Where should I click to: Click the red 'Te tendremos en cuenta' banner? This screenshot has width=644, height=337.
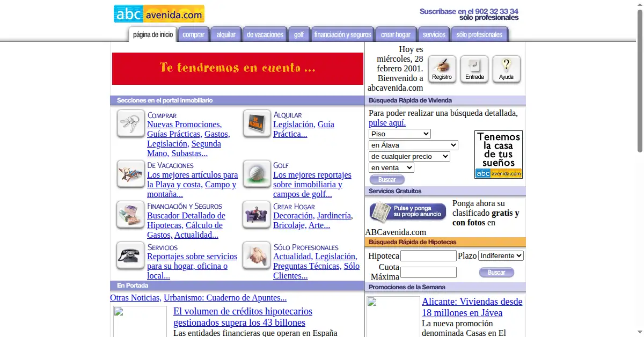tap(238, 69)
